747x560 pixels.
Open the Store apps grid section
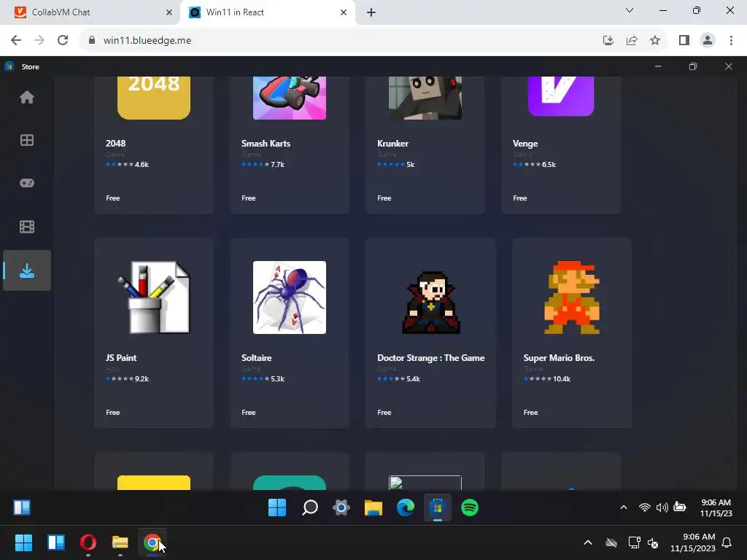tap(27, 140)
